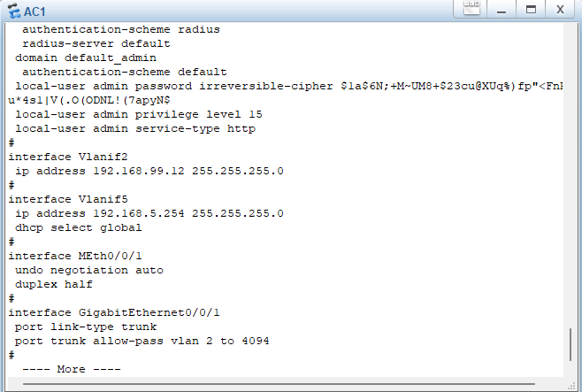Image resolution: width=582 pixels, height=392 pixels.
Task: Minimize the AC1 terminal window
Action: 502,10
